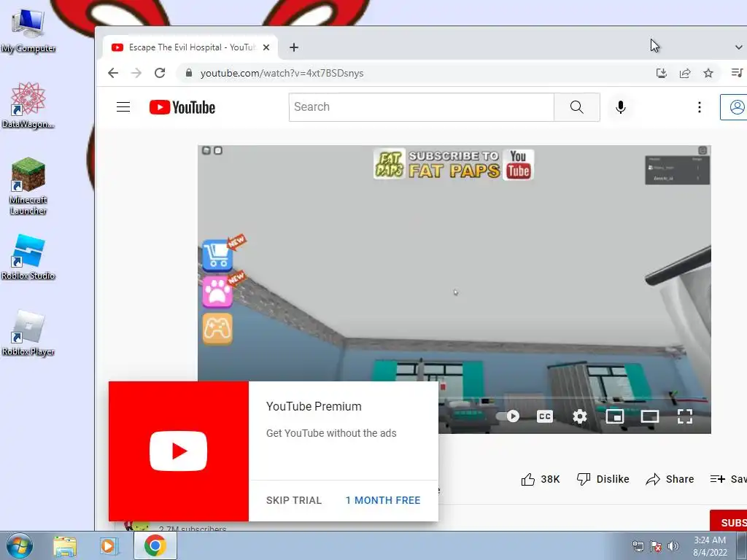Open the media controls icon in Chrome toolbar

[x=737, y=73]
